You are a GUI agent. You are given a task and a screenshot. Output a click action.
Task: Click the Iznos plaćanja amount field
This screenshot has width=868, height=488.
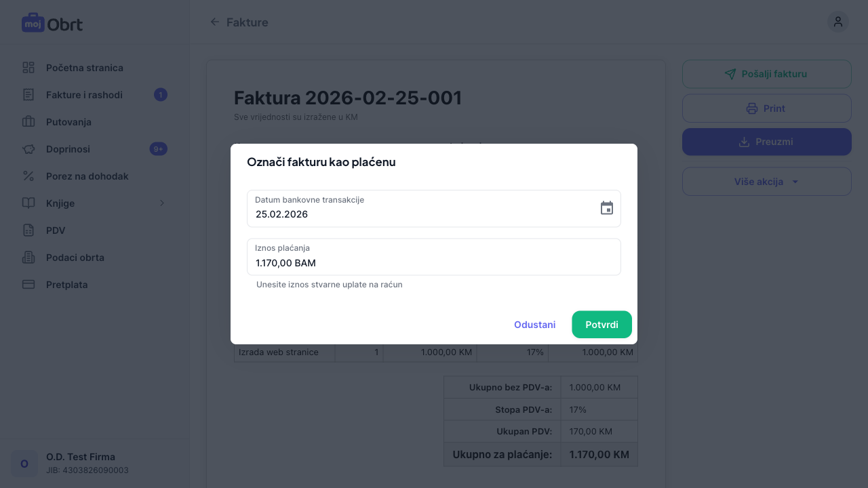point(434,262)
